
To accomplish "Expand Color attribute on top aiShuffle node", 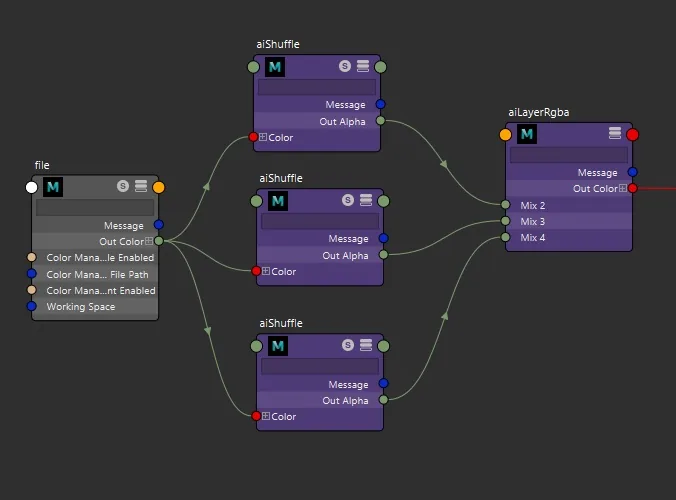I will tap(263, 137).
